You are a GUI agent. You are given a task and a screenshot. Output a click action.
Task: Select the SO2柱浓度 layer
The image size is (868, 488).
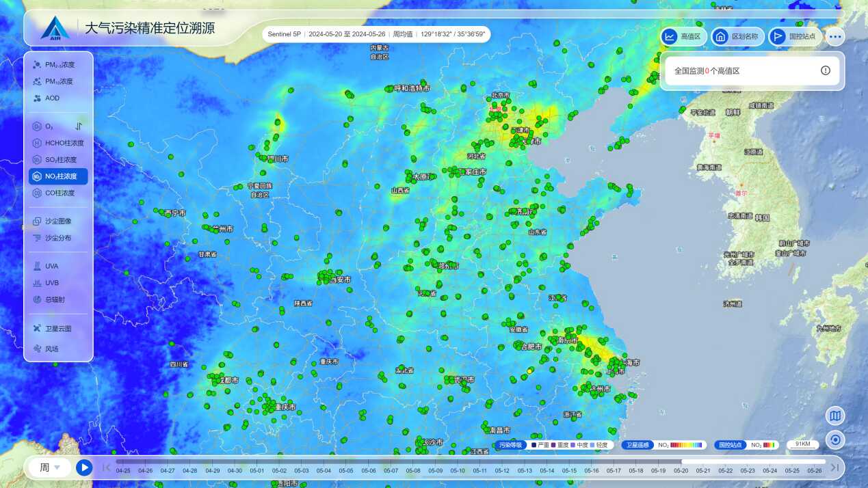click(x=57, y=159)
